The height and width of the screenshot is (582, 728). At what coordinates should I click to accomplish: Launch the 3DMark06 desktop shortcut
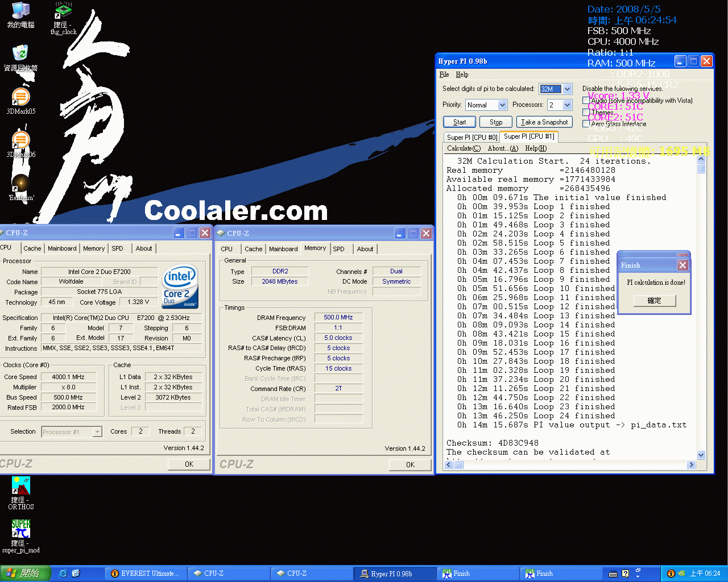pos(21,145)
